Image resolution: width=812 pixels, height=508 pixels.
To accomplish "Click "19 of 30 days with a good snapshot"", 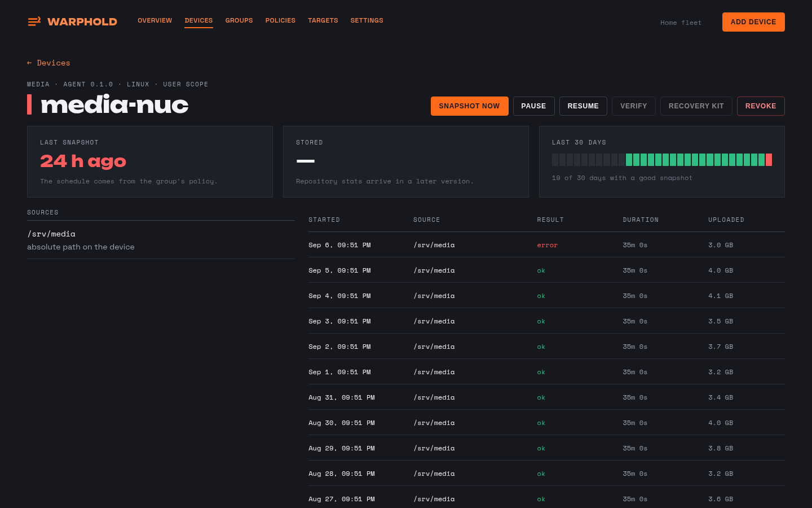I will [x=622, y=178].
